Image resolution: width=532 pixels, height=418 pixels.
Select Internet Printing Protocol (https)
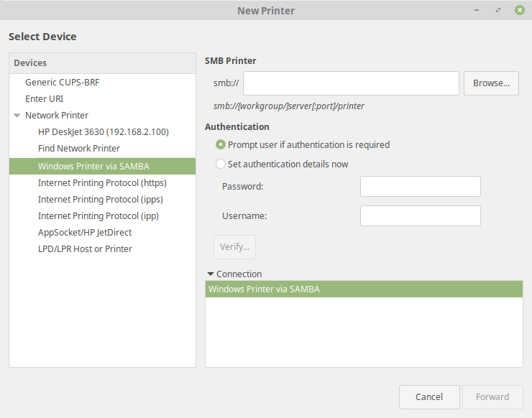point(102,183)
